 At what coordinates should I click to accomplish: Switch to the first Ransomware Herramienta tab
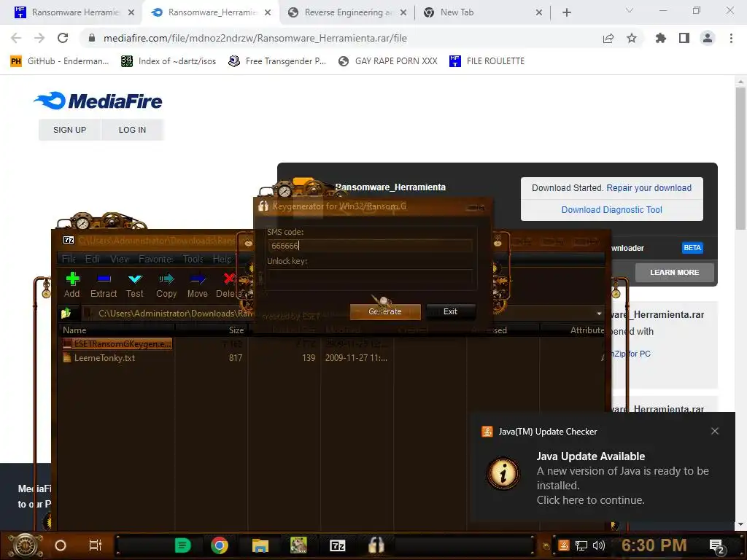tap(75, 12)
